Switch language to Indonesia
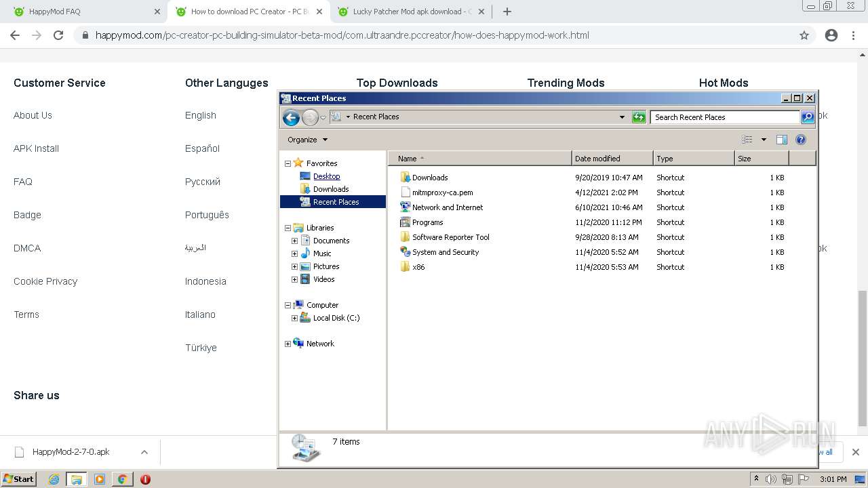 pos(205,281)
